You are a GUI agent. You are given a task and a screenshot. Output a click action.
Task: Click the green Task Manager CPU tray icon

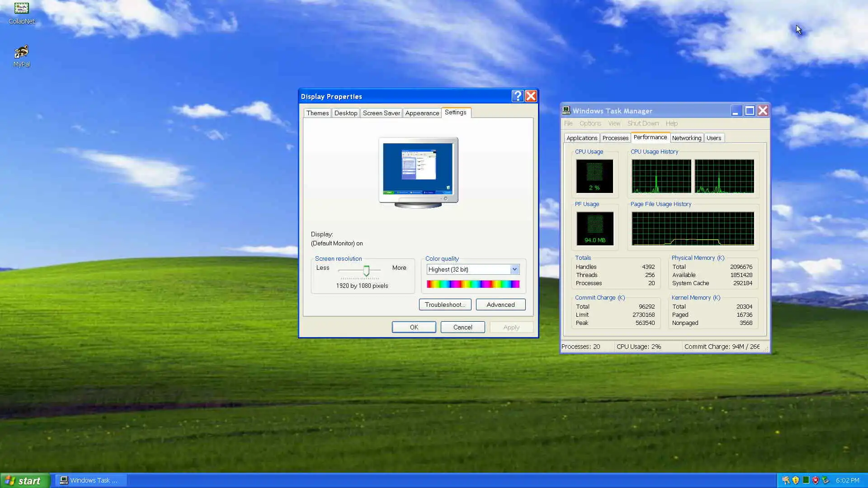[806, 480]
